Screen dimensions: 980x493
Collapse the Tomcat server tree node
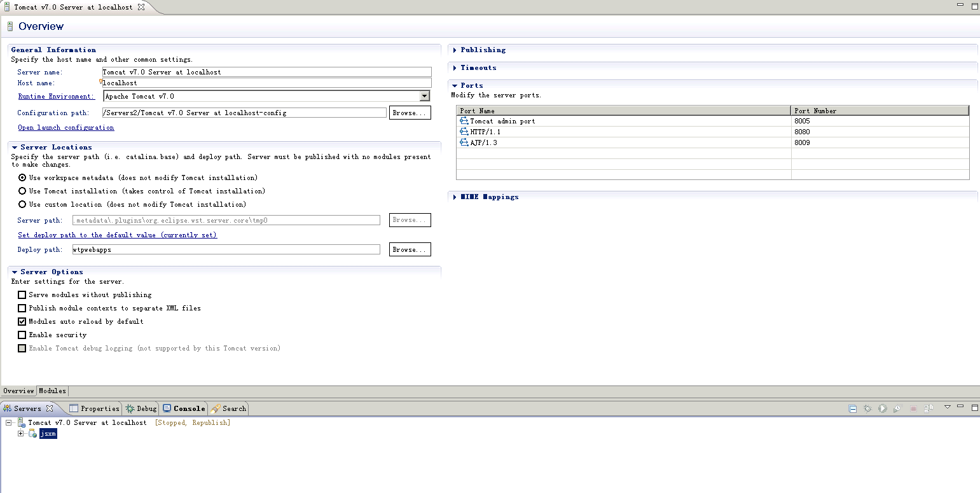(9, 422)
